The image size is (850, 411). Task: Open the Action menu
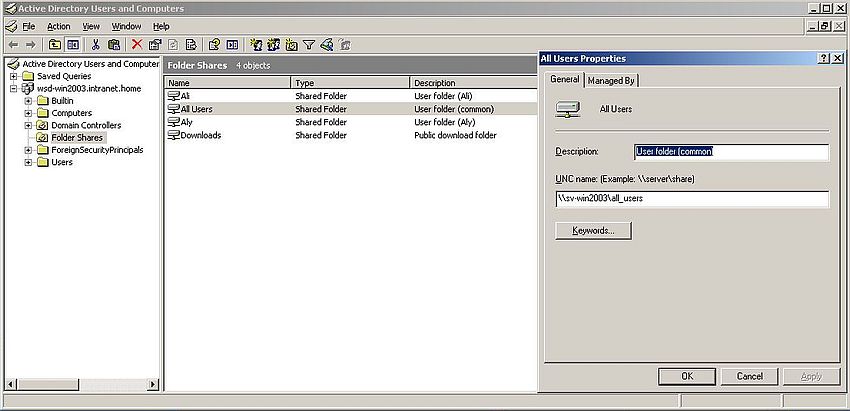tap(58, 25)
